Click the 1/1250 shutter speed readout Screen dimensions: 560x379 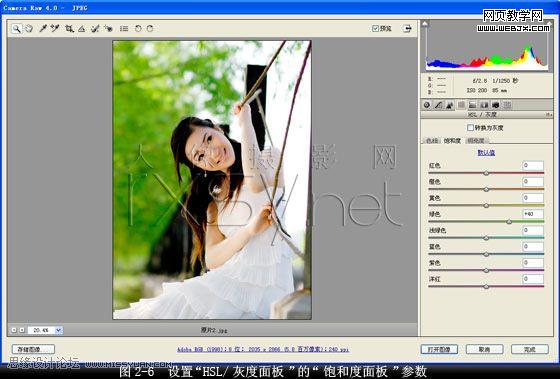pyautogui.click(x=505, y=81)
